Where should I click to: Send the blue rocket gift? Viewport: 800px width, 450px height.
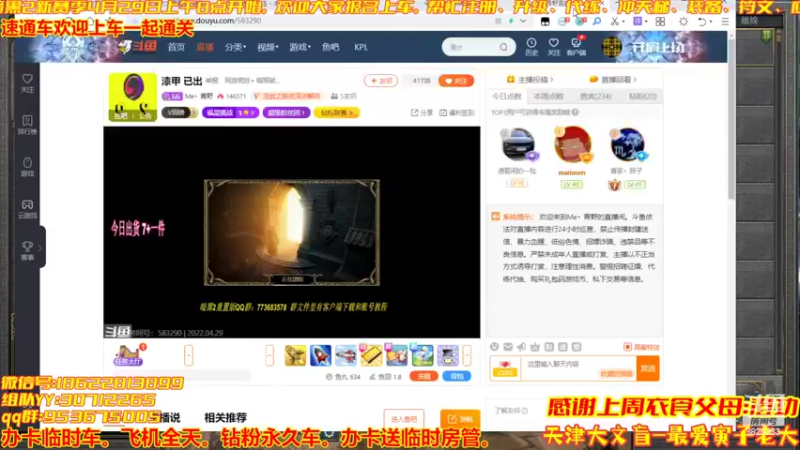320,355
